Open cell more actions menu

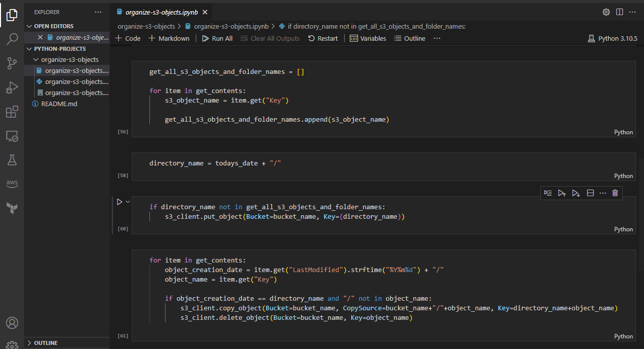(603, 193)
